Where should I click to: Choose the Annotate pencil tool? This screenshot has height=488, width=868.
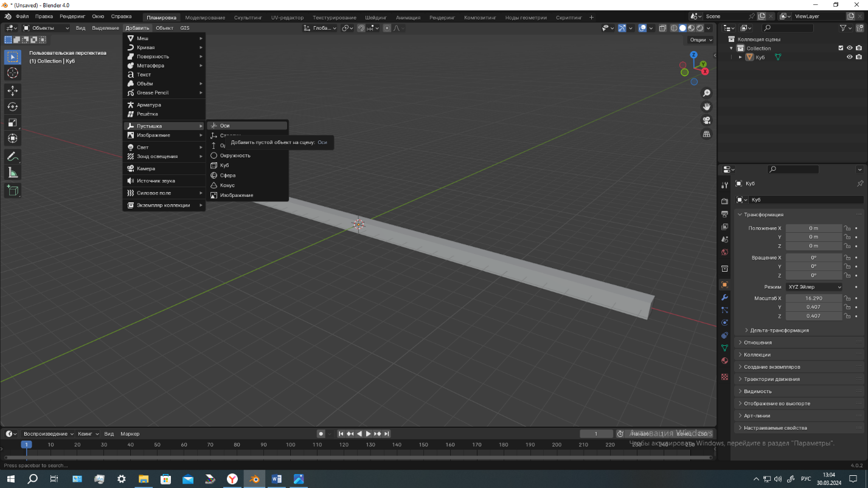click(12, 156)
